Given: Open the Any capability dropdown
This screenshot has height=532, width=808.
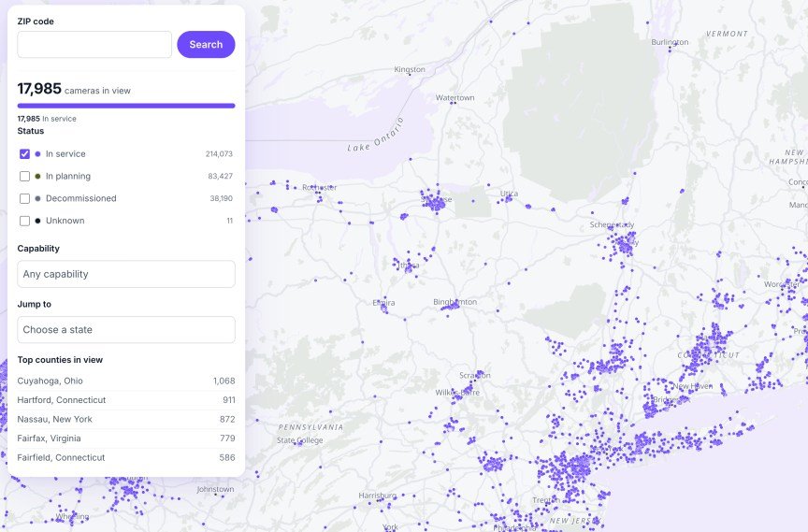Looking at the screenshot, I should [x=126, y=274].
